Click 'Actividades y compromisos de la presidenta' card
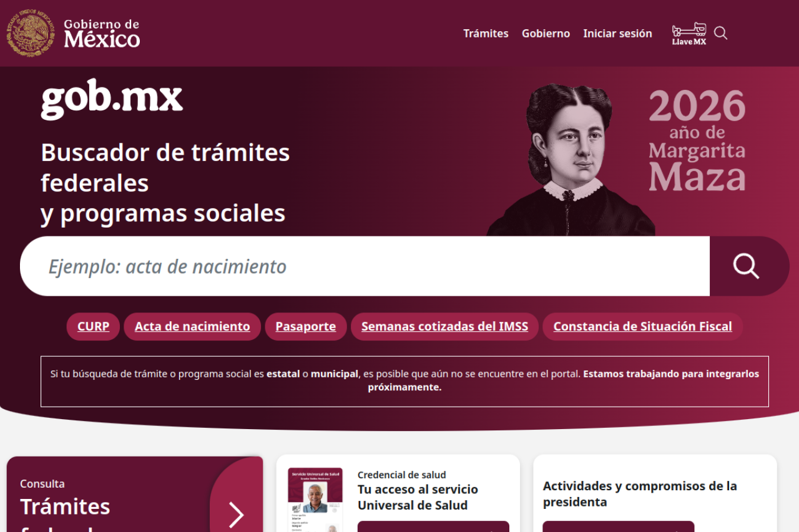The height and width of the screenshot is (532, 799). click(655, 493)
